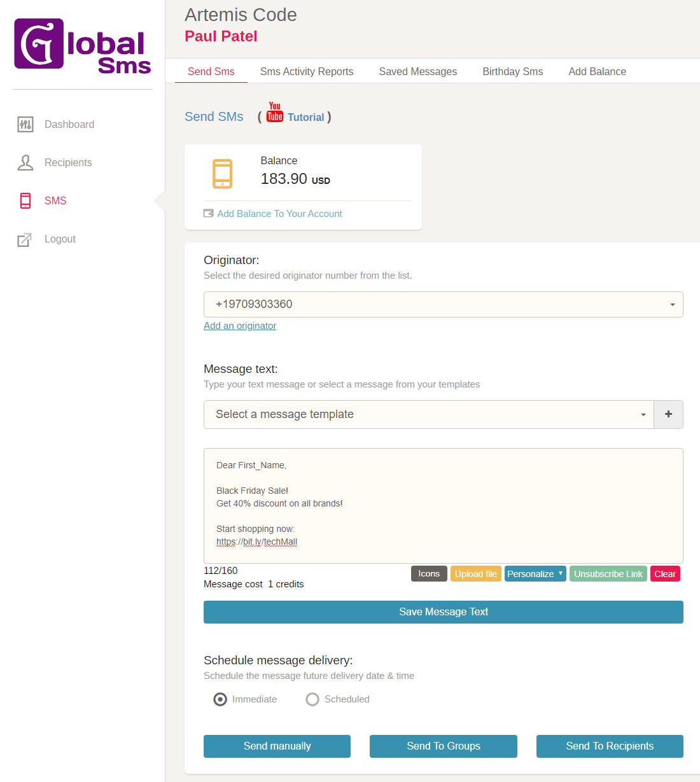This screenshot has width=700, height=782.
Task: Click the Global Sms logo
Action: (83, 46)
